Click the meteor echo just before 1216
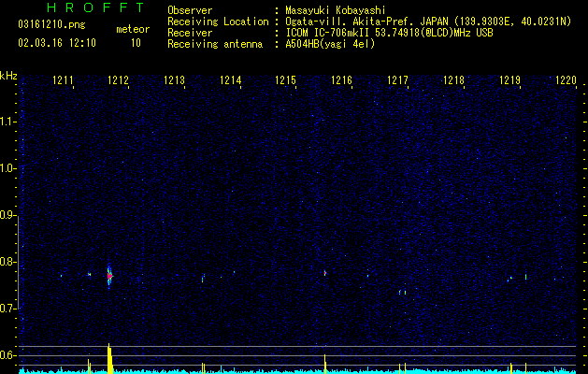588x374 pixels. (325, 273)
